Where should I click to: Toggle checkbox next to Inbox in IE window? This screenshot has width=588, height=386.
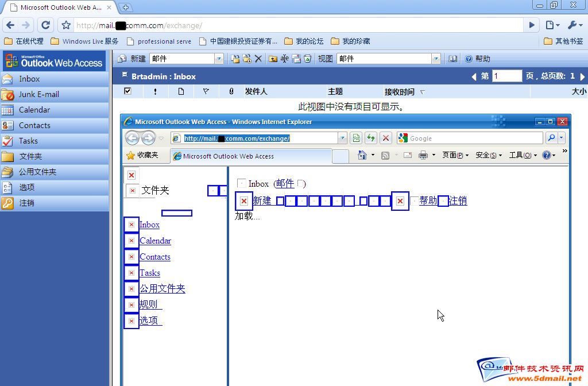point(242,183)
